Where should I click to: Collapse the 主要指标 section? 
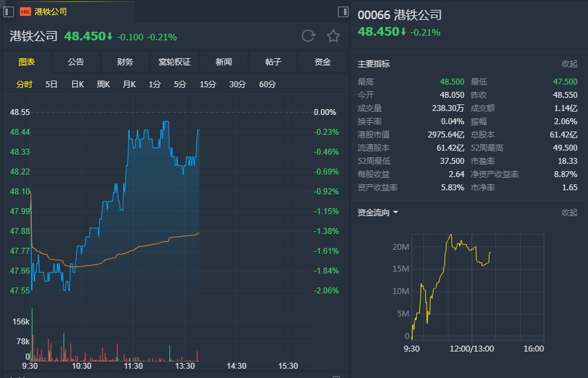(x=569, y=64)
